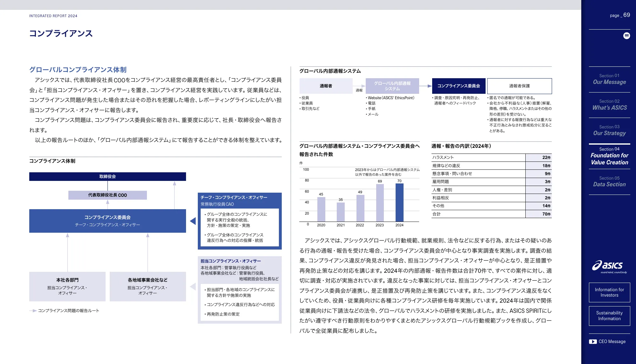The width and height of the screenshot is (636, 364).
Task: Click the 2023 bar showing 69
Action: click(x=380, y=203)
